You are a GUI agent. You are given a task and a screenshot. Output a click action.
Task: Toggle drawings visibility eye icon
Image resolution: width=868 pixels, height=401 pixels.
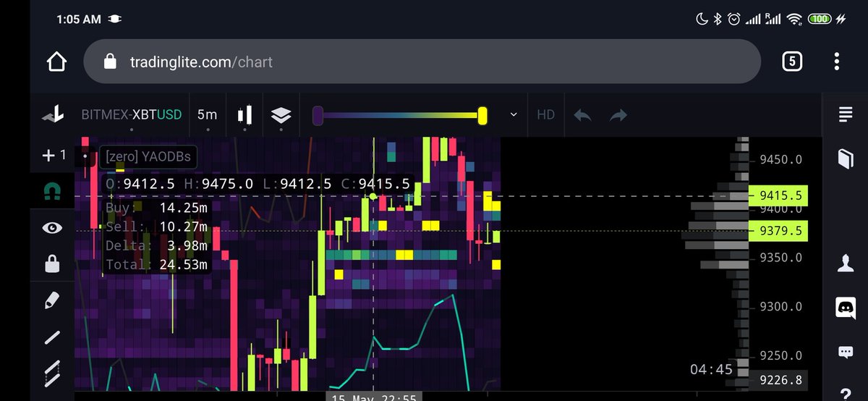point(52,228)
